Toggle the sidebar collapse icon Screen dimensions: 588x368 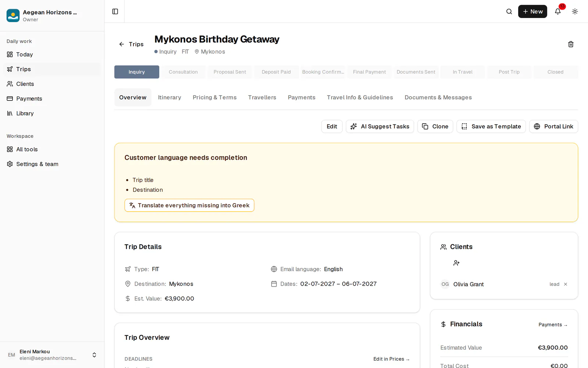click(x=115, y=11)
